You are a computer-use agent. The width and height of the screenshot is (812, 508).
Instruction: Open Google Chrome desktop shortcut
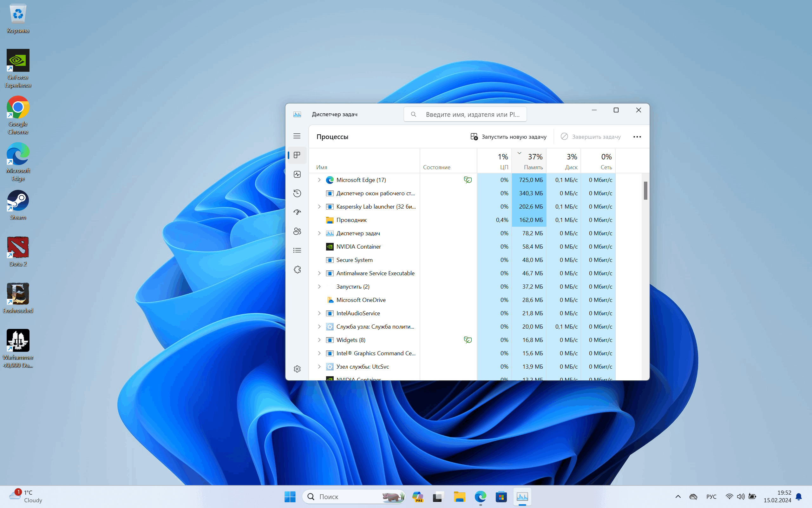click(x=18, y=115)
